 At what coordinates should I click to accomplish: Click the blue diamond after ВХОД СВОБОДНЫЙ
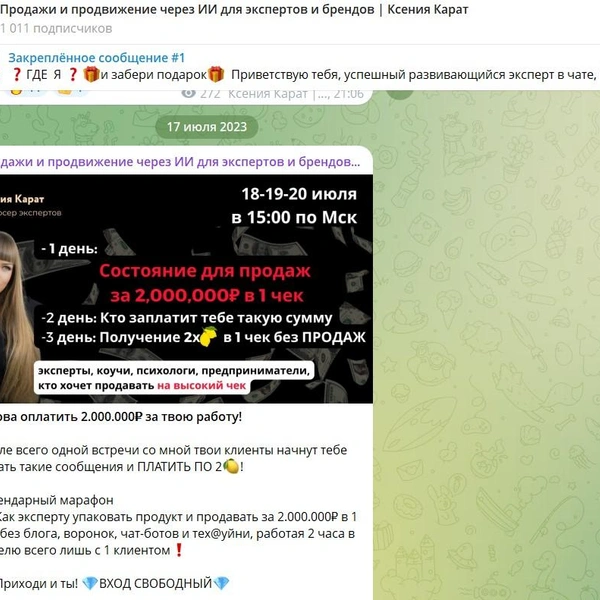[221, 583]
